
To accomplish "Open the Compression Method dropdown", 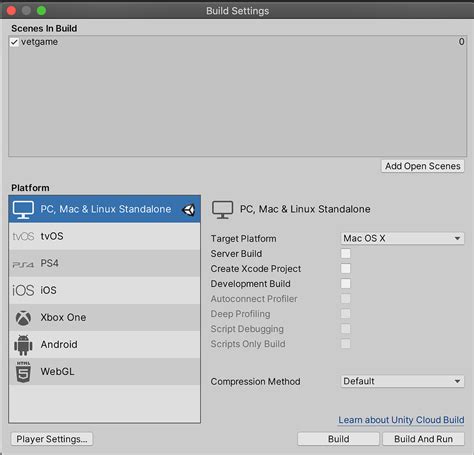I will point(402,381).
